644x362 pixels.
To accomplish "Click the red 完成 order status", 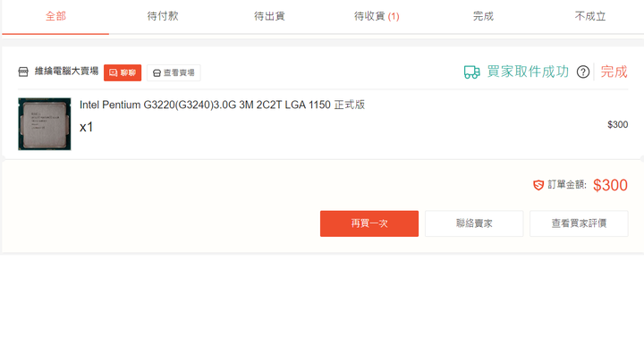I will [614, 72].
